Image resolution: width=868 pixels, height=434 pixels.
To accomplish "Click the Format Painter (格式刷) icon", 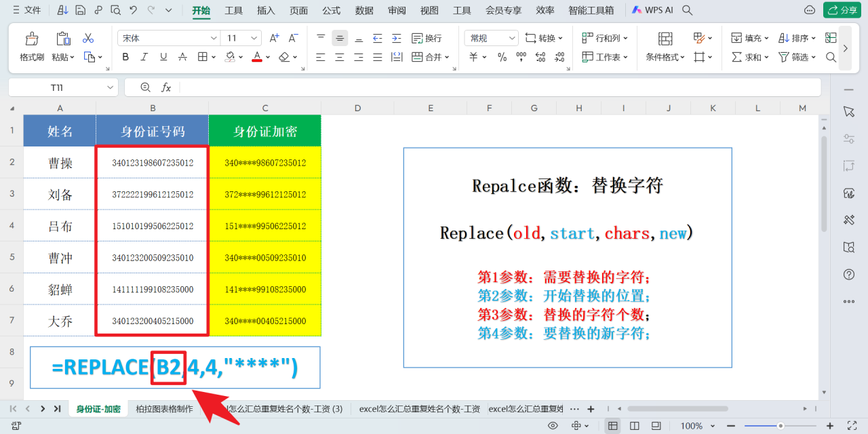I will (32, 39).
